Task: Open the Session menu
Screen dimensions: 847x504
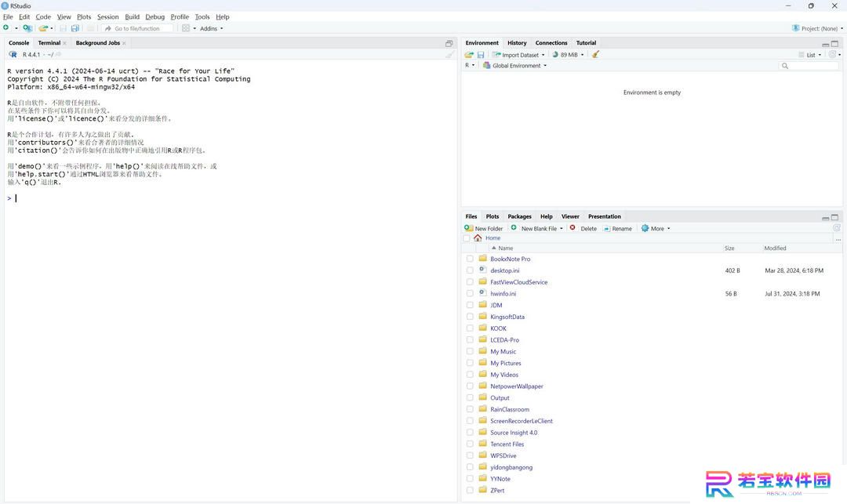Action: 107,16
